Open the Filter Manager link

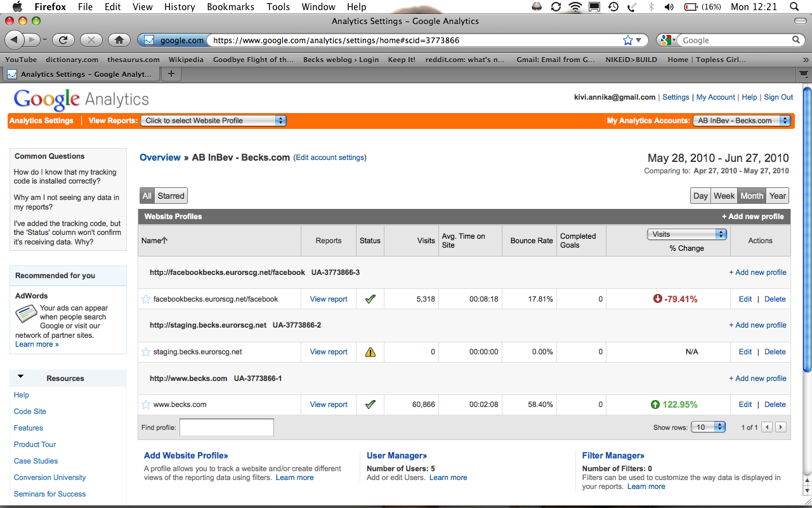613,455
